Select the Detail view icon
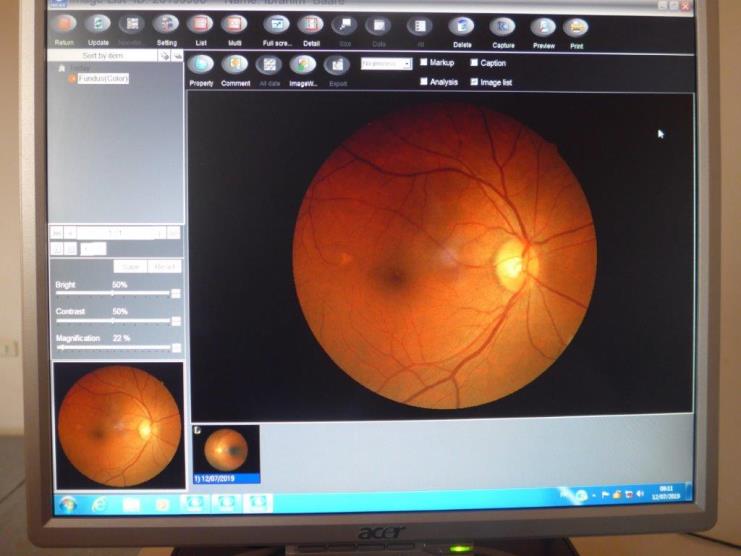741x556 pixels. [310, 25]
